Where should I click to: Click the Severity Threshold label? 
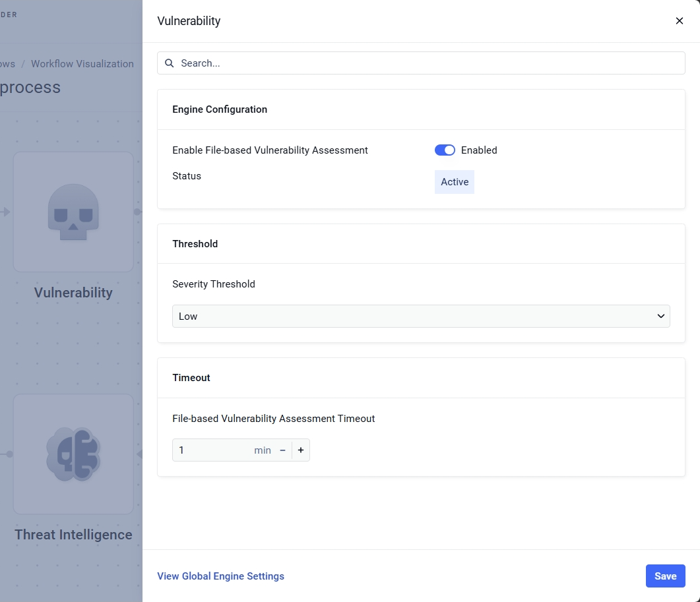click(x=214, y=284)
